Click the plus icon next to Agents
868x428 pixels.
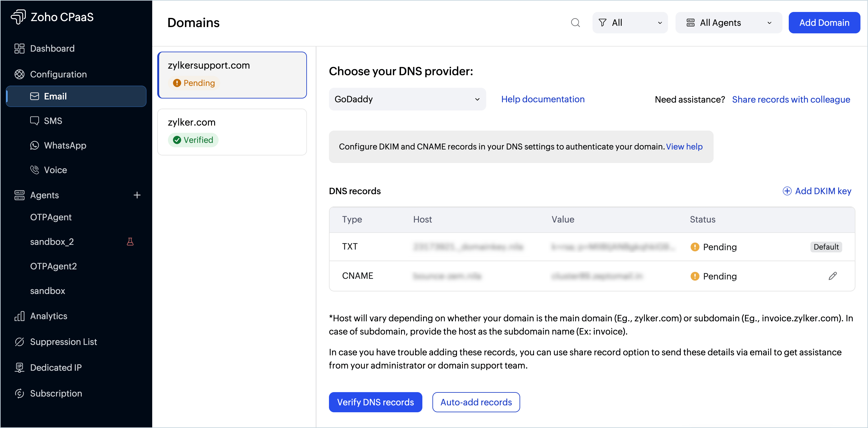click(x=137, y=195)
